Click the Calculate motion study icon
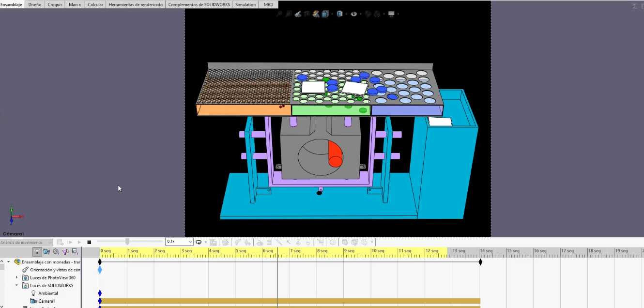Image resolution: width=644 pixels, height=308 pixels. (60, 242)
